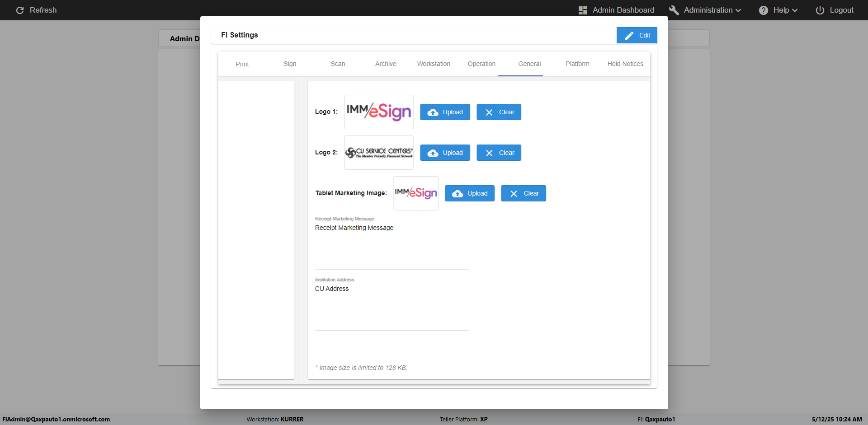Click the Refresh text in top bar

(43, 10)
